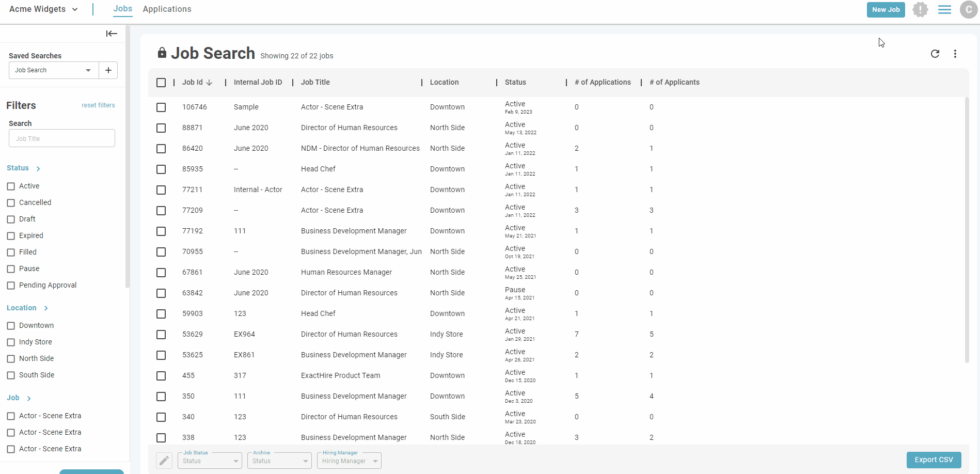Screen dimensions: 980x474
Task: Click job id 77192 cell
Action: [x=192, y=231]
